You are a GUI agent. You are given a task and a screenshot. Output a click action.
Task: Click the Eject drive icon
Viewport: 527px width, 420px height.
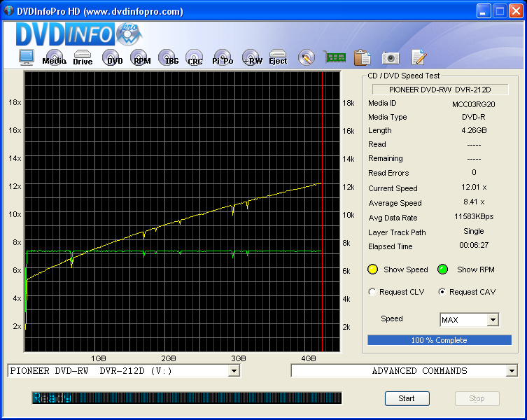click(278, 57)
